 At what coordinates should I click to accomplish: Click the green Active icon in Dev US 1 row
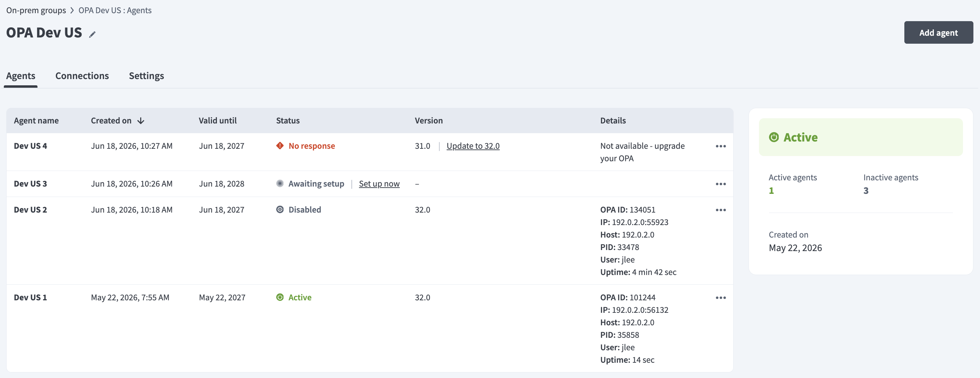click(280, 297)
